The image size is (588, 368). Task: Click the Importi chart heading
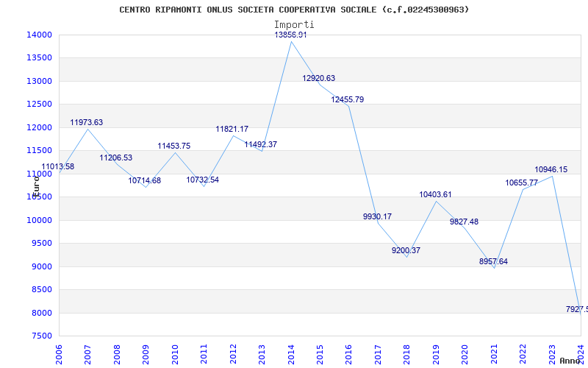tap(294, 25)
